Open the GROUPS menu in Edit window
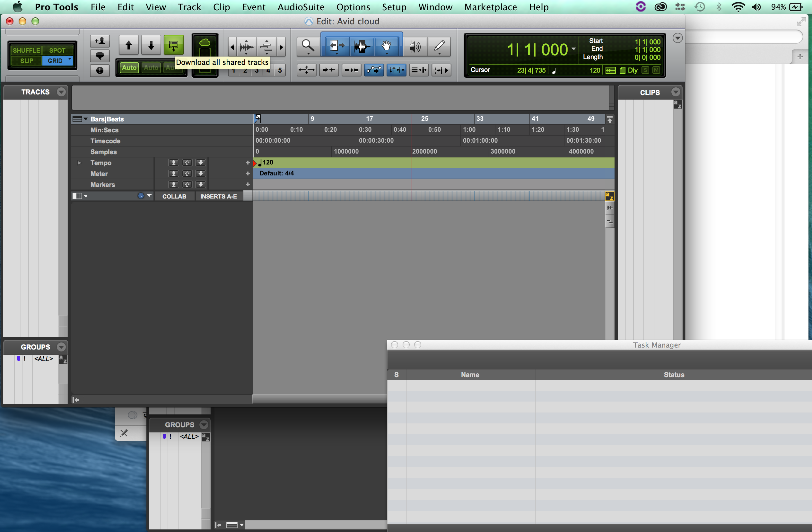Image resolution: width=812 pixels, height=532 pixels. (x=61, y=347)
